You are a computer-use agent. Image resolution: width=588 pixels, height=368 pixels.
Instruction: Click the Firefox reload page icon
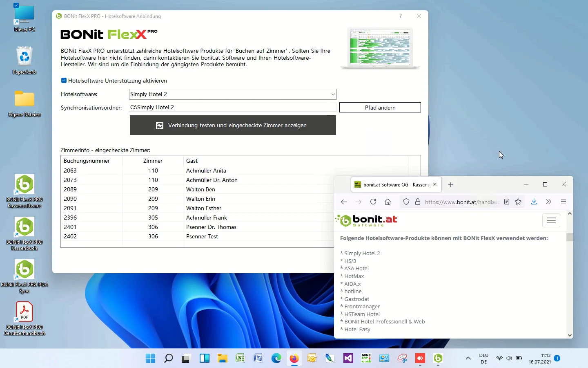pos(373,202)
